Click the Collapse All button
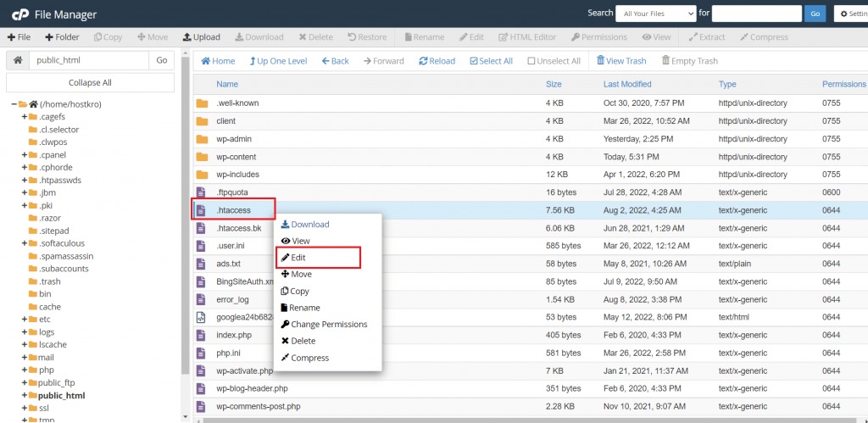 [x=90, y=82]
